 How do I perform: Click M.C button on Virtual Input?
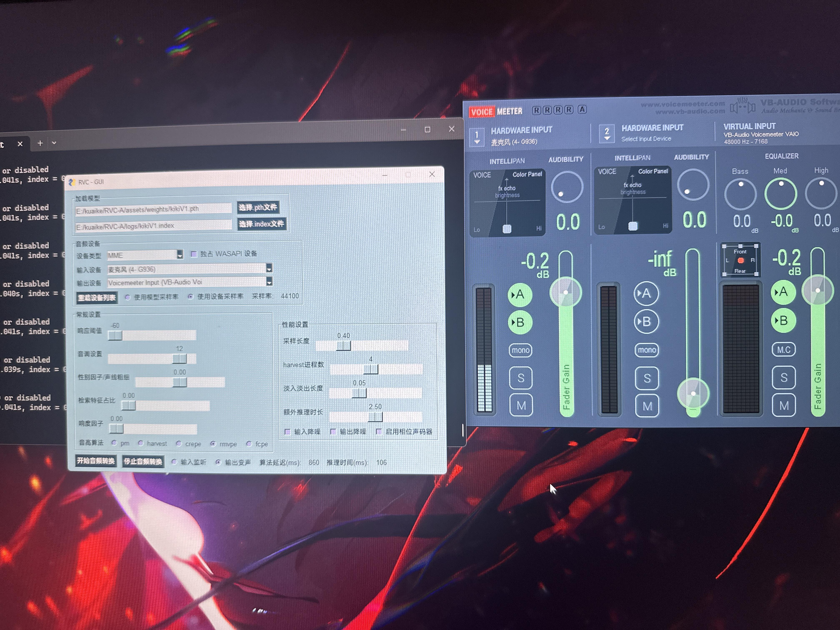click(783, 349)
